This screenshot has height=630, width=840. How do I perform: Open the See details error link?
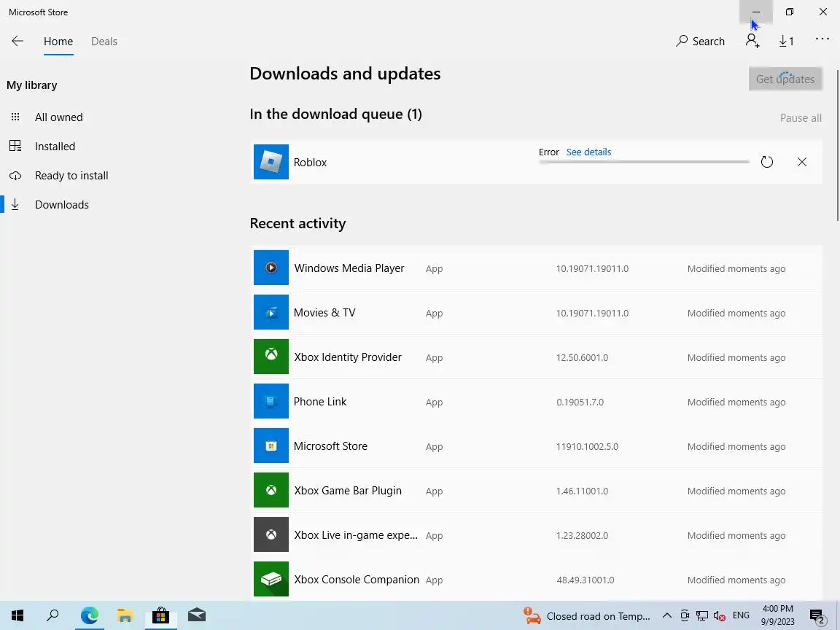click(x=588, y=152)
